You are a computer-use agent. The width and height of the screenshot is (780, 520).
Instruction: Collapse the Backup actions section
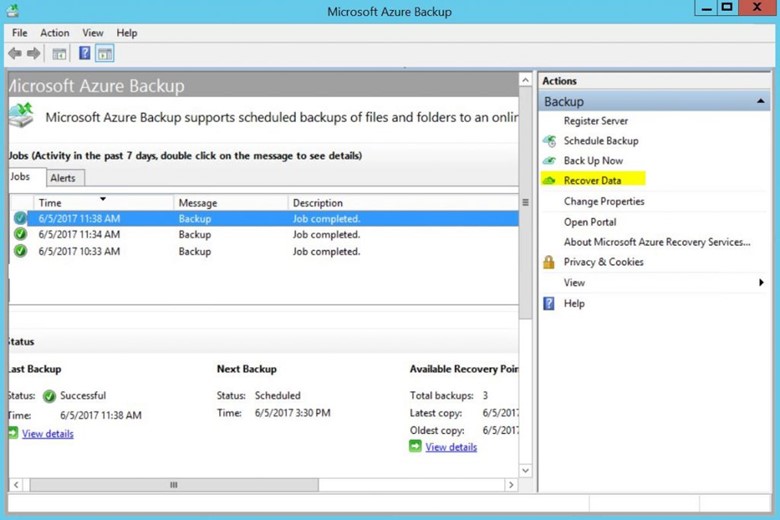tap(761, 101)
